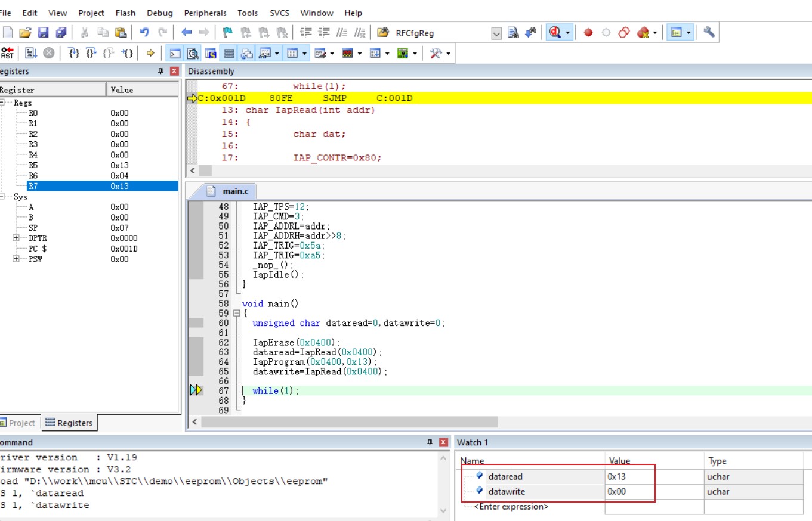Image resolution: width=812 pixels, height=521 pixels.
Task: Run to cursor line
Action: click(x=127, y=53)
